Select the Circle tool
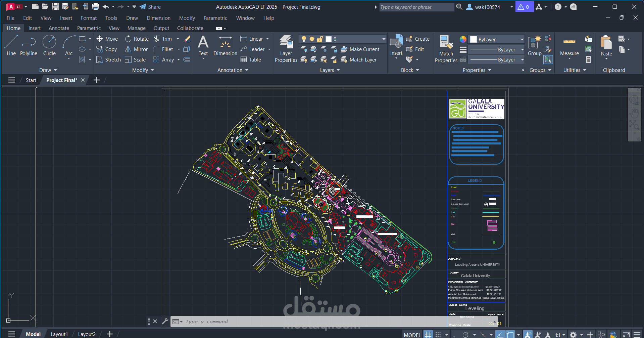 49,46
